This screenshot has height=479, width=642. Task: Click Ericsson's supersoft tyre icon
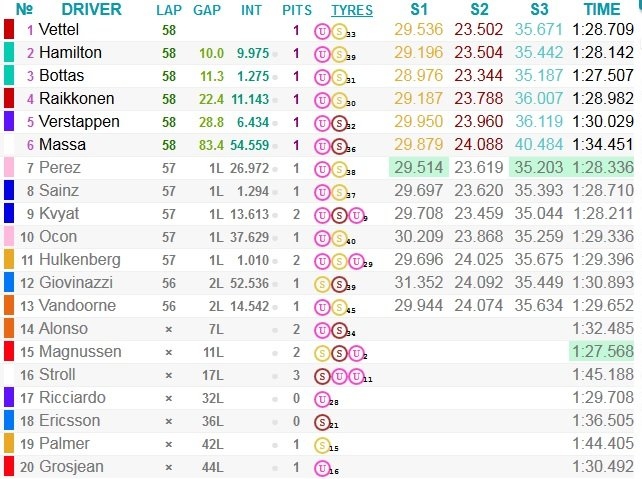click(322, 422)
